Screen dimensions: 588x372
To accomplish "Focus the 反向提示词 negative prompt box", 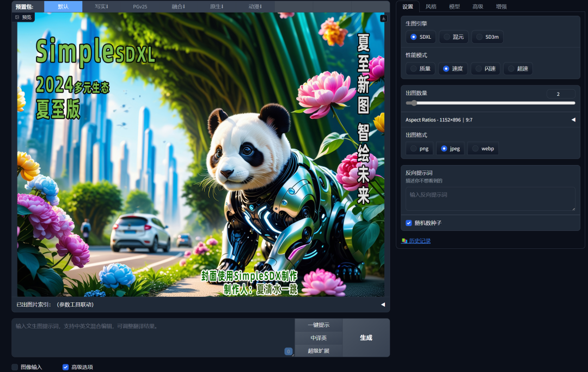I will click(491, 199).
